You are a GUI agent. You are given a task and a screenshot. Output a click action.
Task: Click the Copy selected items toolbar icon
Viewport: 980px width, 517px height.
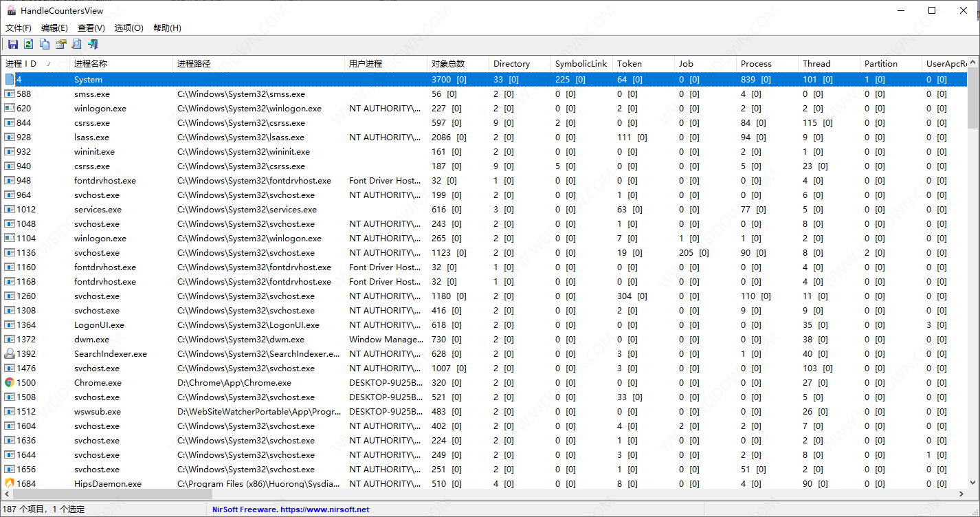coord(45,45)
